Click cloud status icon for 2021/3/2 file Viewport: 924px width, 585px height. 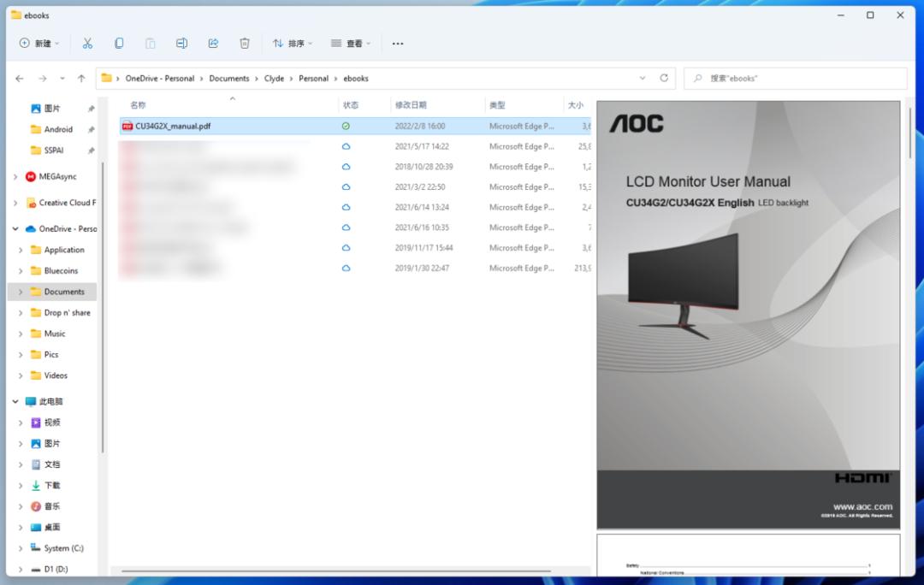[346, 186]
